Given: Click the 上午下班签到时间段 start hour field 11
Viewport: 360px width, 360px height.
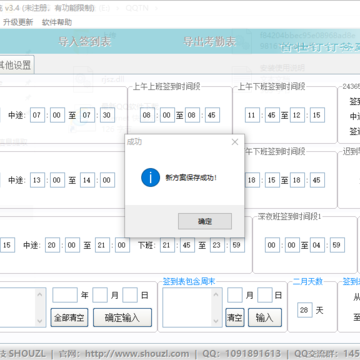Looking at the screenshot, I should coord(252,115).
